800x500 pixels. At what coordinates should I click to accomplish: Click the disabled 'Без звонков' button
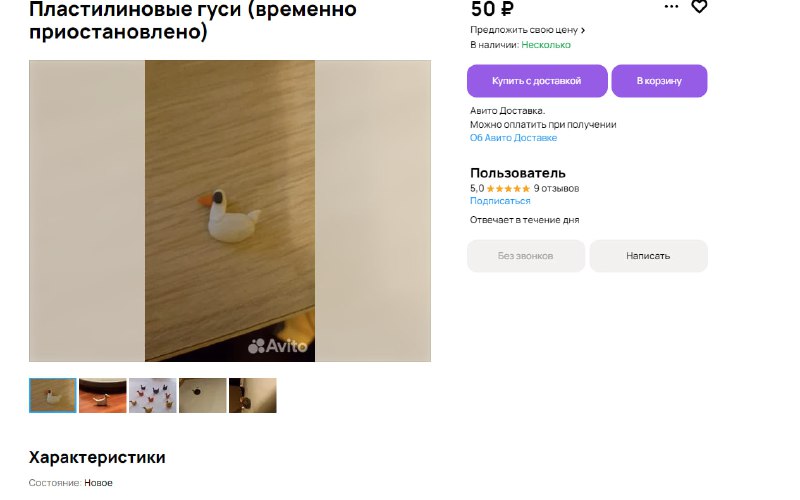pyautogui.click(x=526, y=256)
